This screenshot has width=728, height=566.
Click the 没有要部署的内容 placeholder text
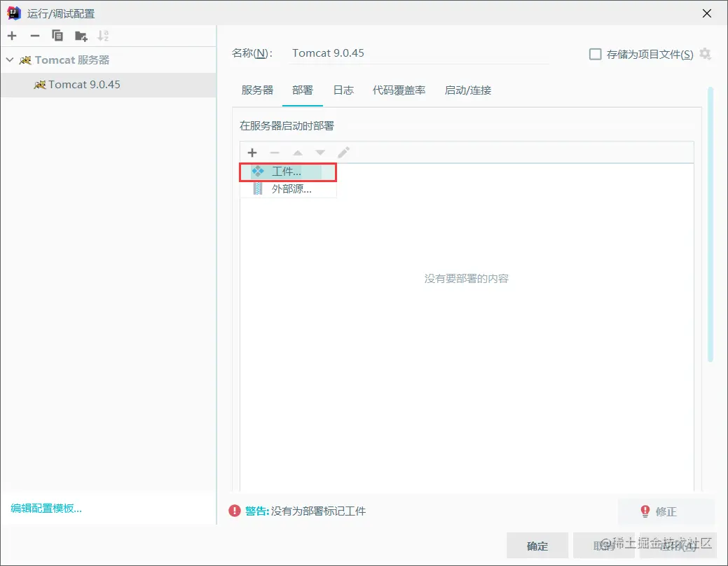point(467,279)
